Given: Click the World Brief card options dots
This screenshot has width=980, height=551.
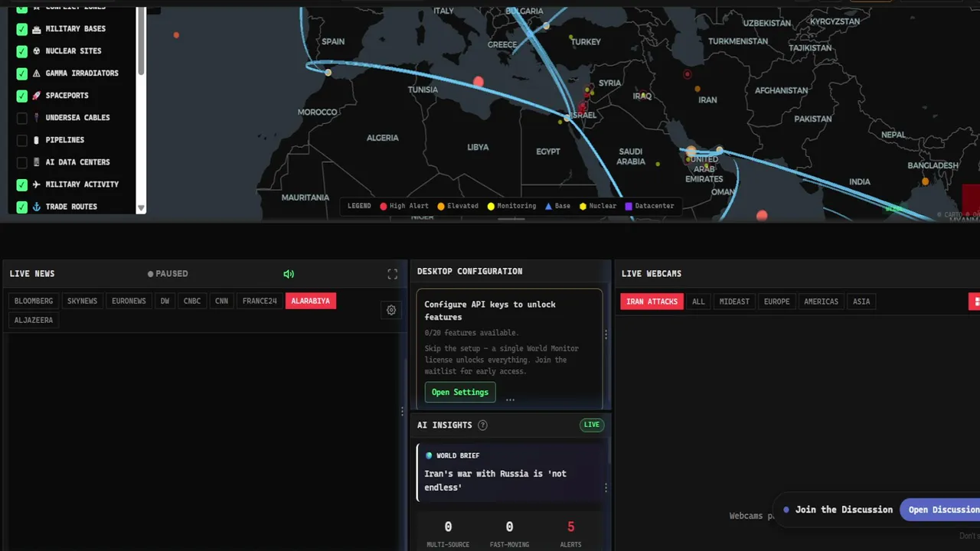Looking at the screenshot, I should coord(606,487).
